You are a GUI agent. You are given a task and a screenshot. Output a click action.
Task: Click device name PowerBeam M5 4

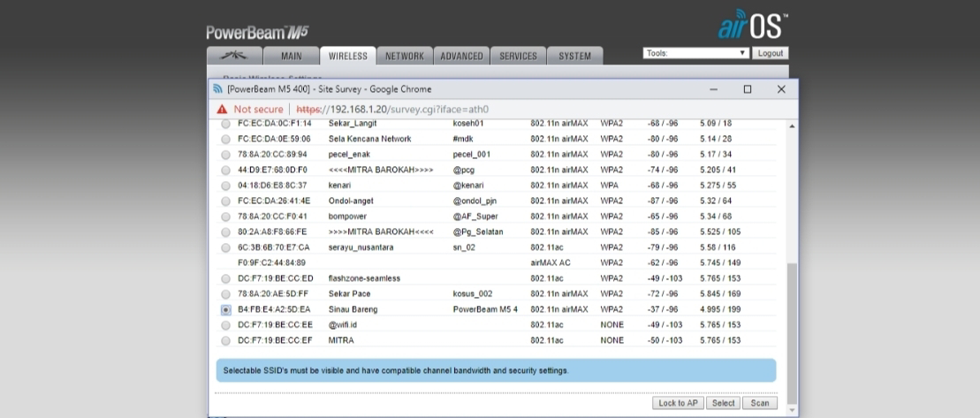pos(485,309)
